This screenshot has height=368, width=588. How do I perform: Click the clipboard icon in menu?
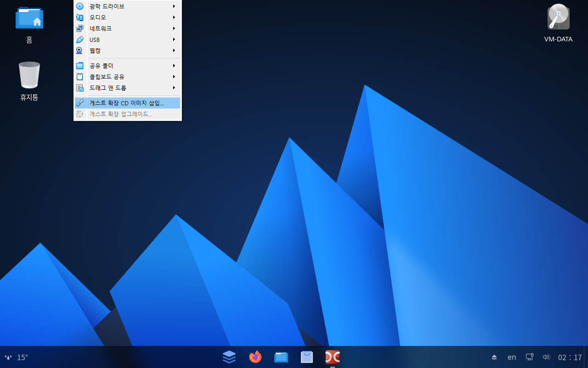80,77
